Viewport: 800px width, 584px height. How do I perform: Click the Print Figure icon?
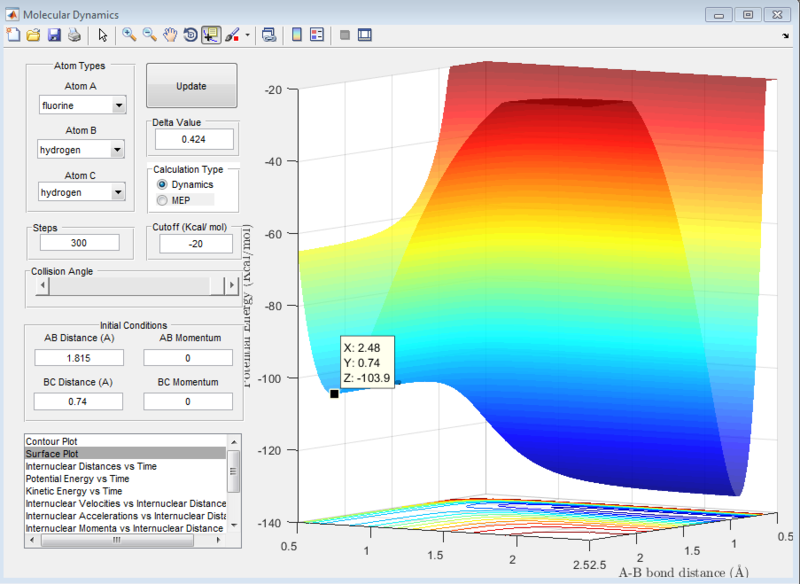click(74, 35)
